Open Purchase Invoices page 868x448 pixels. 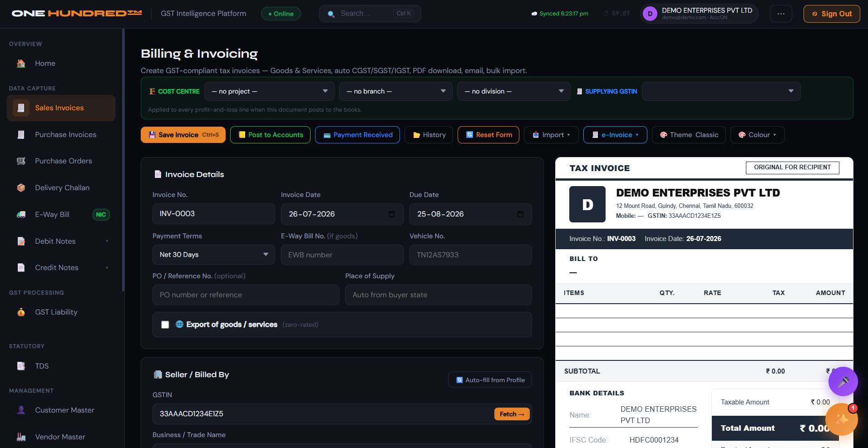tap(61, 135)
